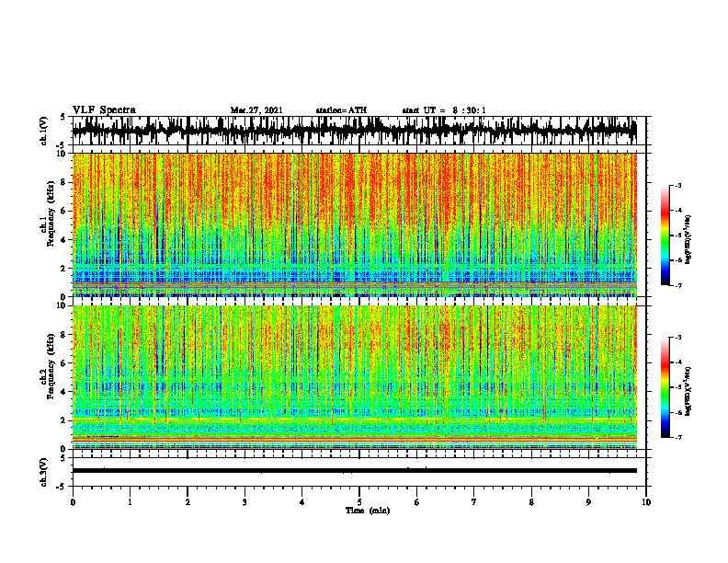Click the ch.1 color scale log(PSD) unit label
Viewport: 728px width, 563px height.
pos(688,240)
